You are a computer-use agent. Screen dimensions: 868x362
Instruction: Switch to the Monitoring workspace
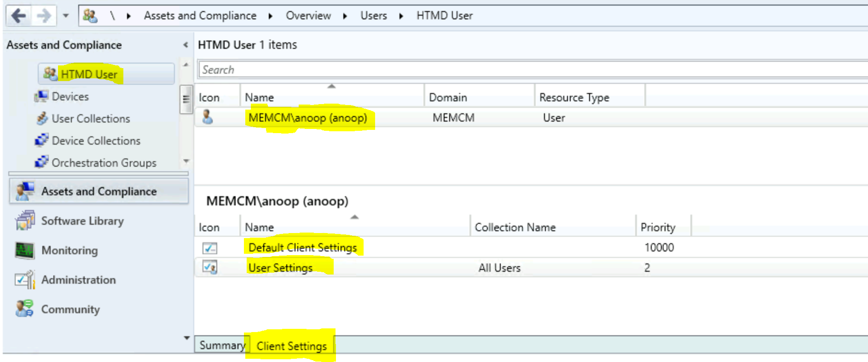click(69, 251)
